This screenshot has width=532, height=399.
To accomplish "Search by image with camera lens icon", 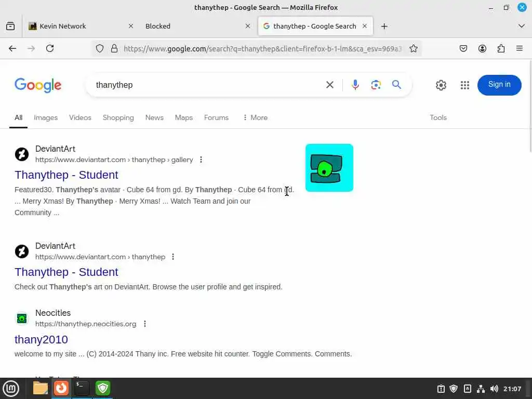I will pyautogui.click(x=376, y=85).
